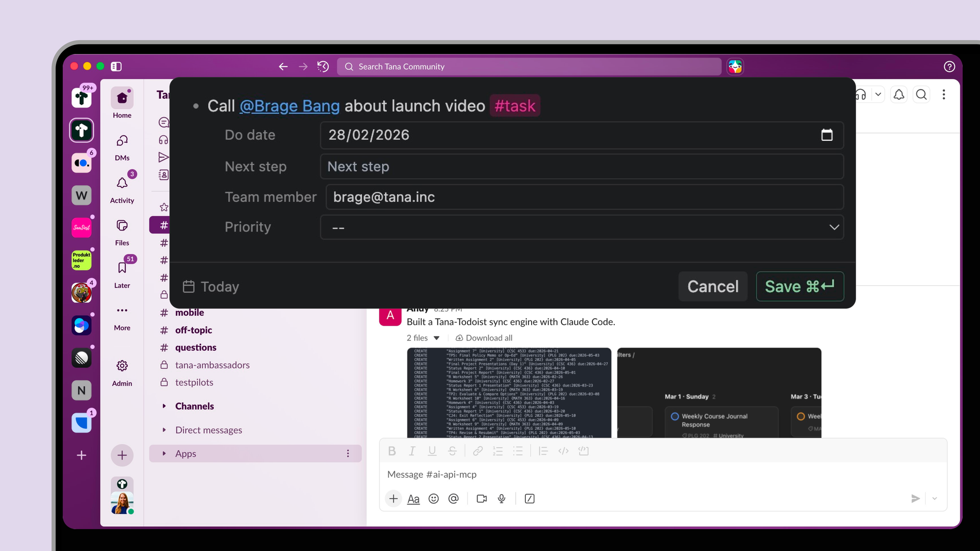Click the record video clip icon

(x=481, y=499)
